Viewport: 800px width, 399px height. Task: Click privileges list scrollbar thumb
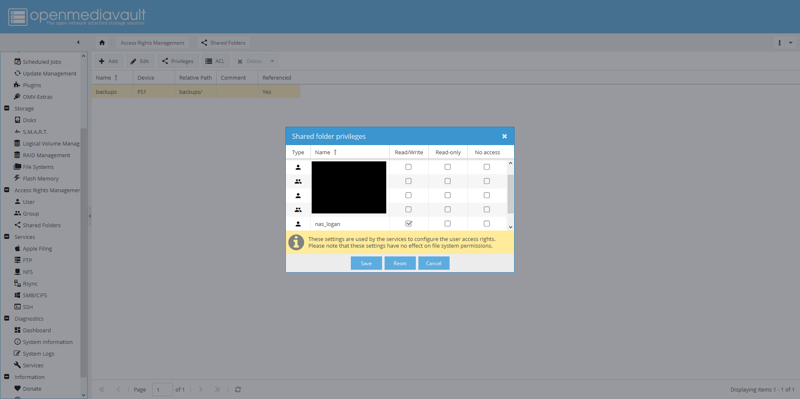pyautogui.click(x=510, y=194)
